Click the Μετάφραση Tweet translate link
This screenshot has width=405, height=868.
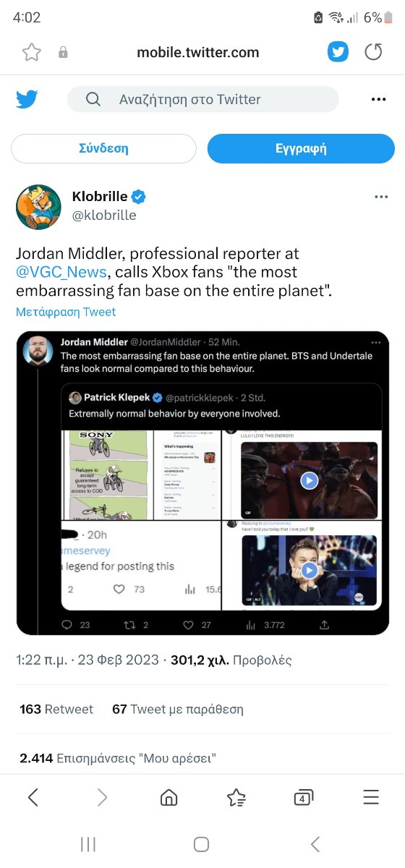(66, 312)
